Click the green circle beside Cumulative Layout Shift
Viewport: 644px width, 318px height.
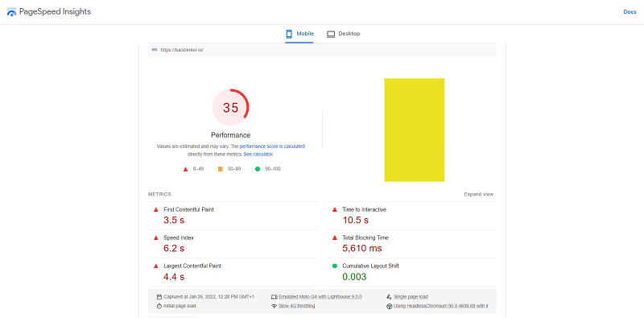[335, 266]
